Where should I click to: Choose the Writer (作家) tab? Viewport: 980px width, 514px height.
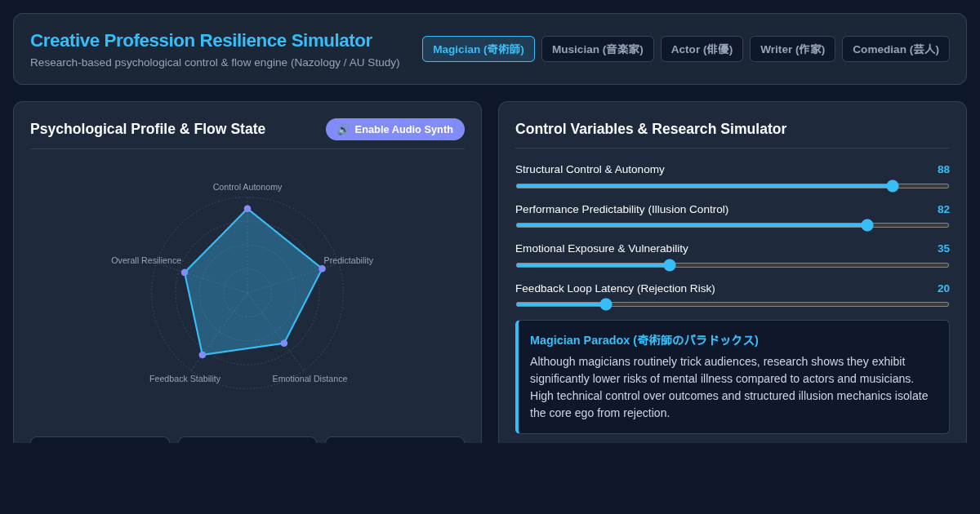pyautogui.click(x=792, y=49)
